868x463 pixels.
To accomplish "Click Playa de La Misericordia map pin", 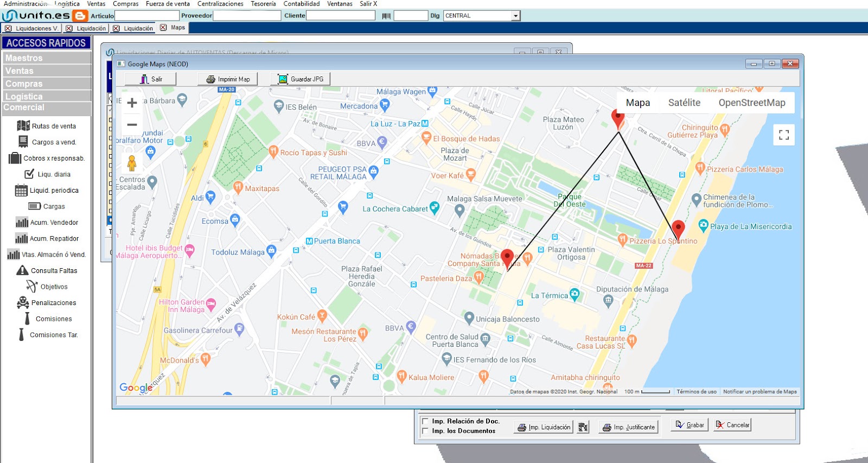I will [704, 225].
